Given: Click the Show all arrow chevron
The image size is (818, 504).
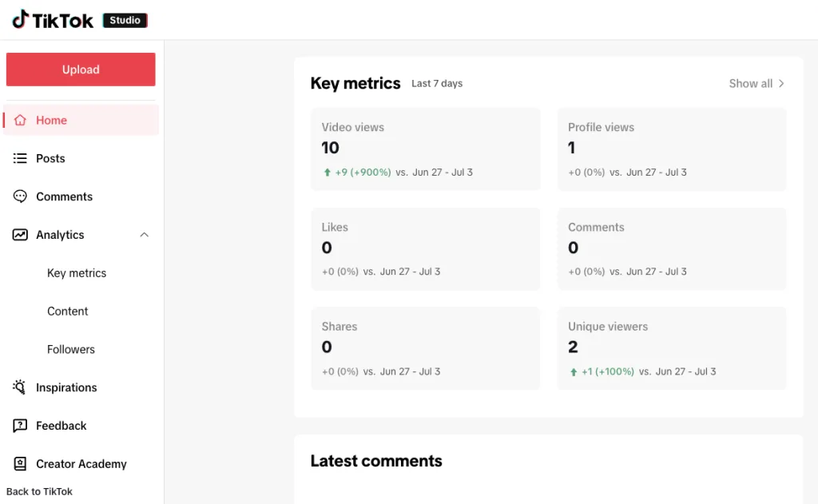Looking at the screenshot, I should pos(781,84).
